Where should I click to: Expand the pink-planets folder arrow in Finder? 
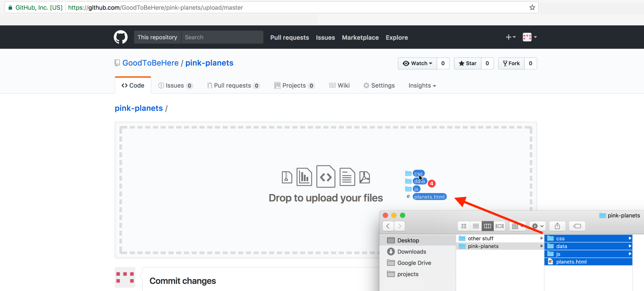coord(541,246)
